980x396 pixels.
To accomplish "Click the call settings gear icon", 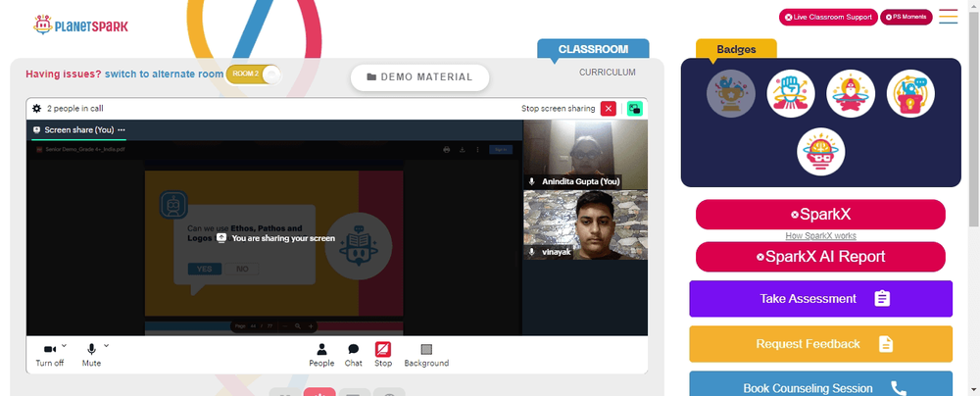I will click(37, 108).
